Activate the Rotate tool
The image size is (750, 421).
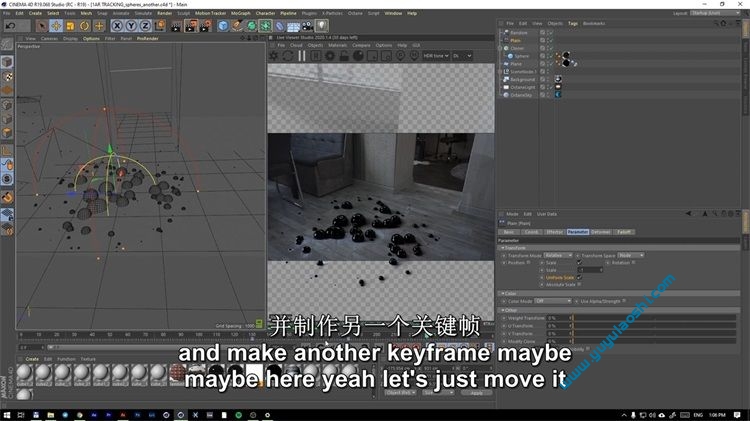(85, 25)
